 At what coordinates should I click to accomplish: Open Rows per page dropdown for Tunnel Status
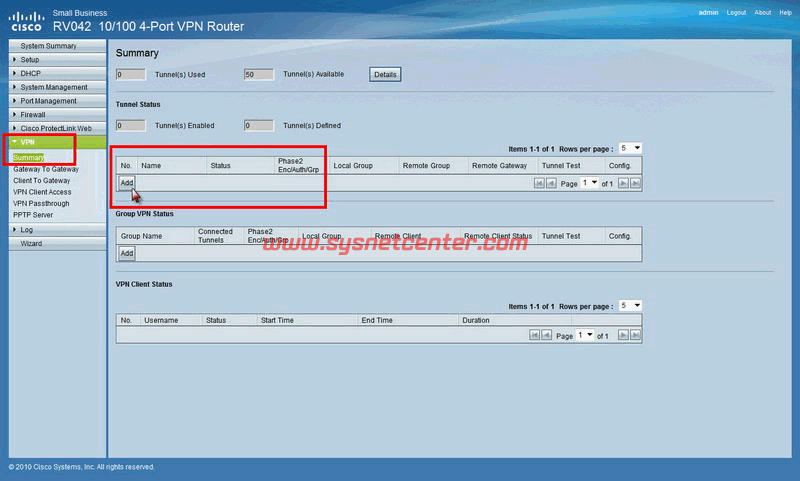pos(630,147)
